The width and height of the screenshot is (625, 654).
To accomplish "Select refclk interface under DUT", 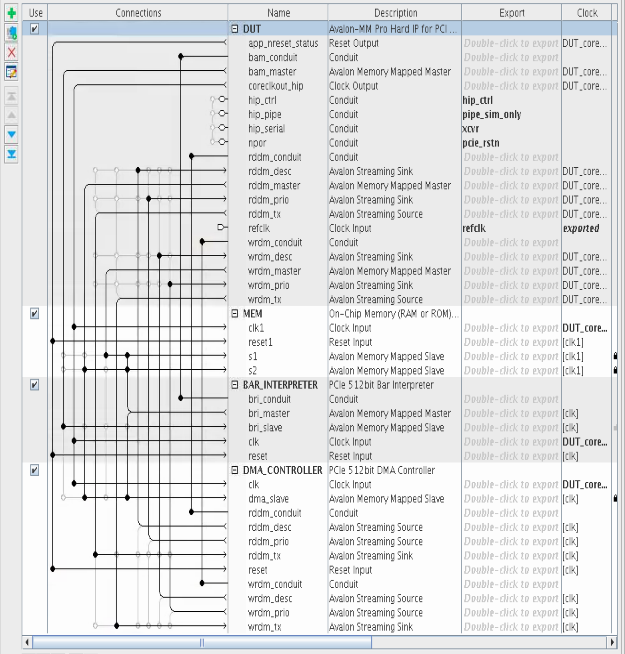I will tap(259, 228).
